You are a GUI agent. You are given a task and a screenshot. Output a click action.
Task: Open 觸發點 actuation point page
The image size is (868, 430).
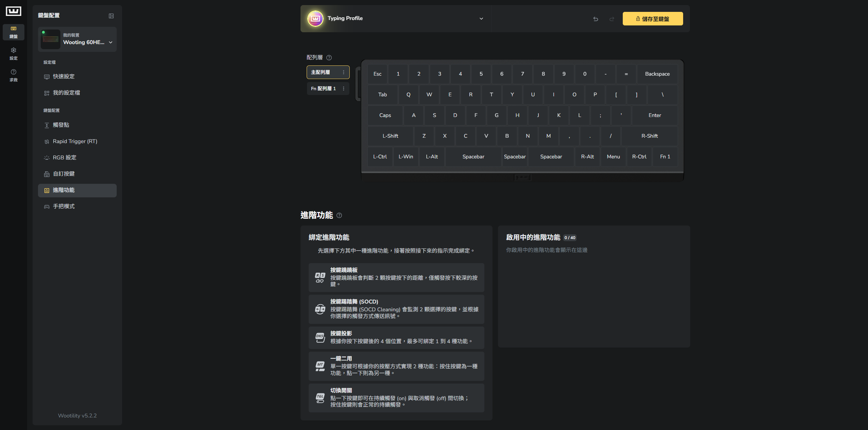[61, 125]
